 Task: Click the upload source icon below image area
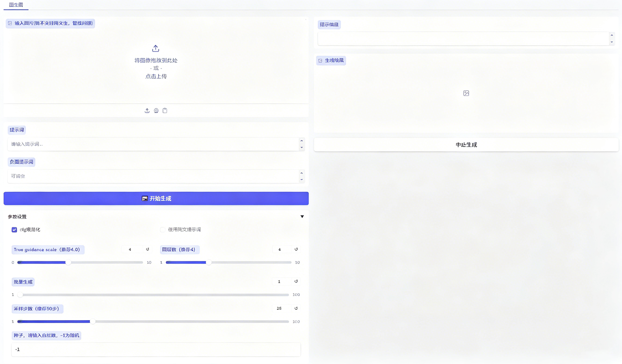pyautogui.click(x=147, y=111)
